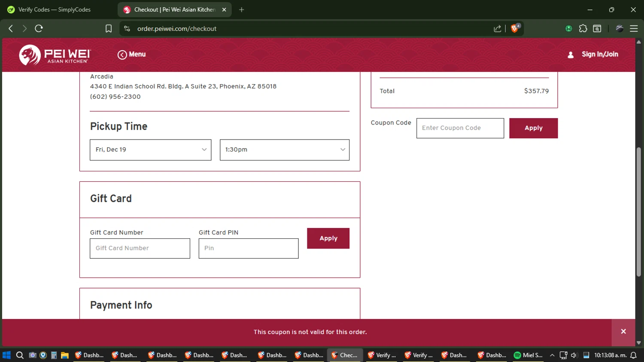Click the share page icon
Viewport: 644px width, 362px height.
click(498, 29)
